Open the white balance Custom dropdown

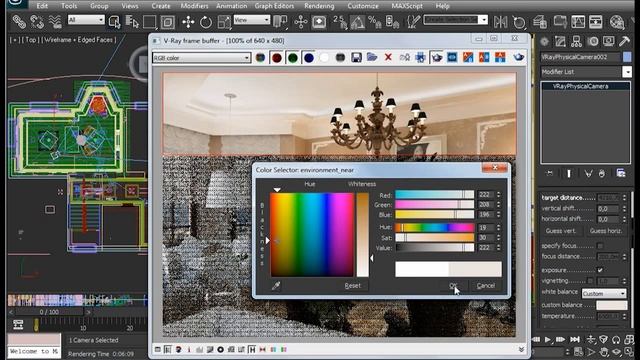pos(604,293)
